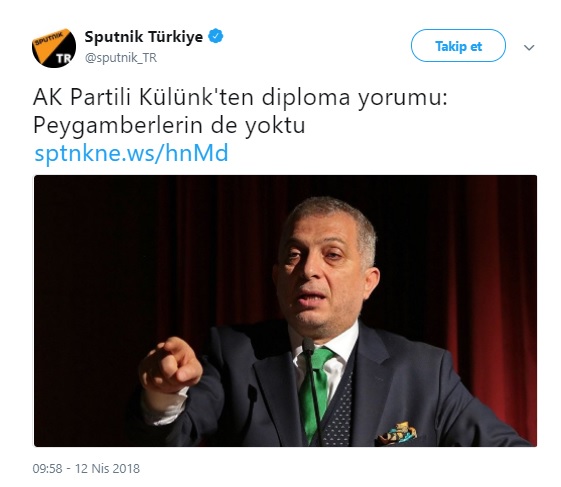
Task: Open the sptnkne.ws/hnMd link
Action: click(x=131, y=153)
